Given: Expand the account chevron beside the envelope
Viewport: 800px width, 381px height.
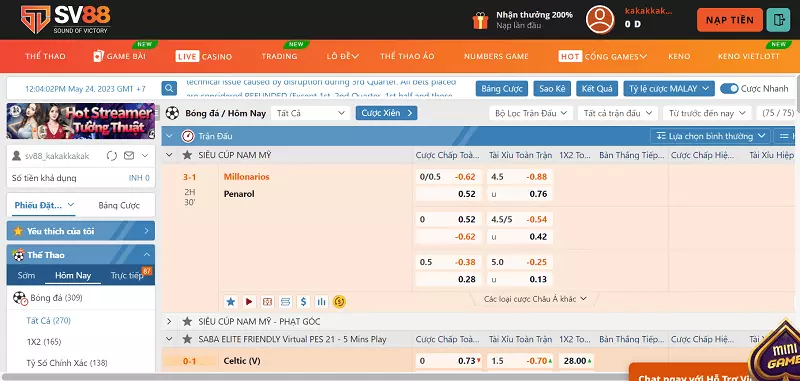Looking at the screenshot, I should pos(145,156).
